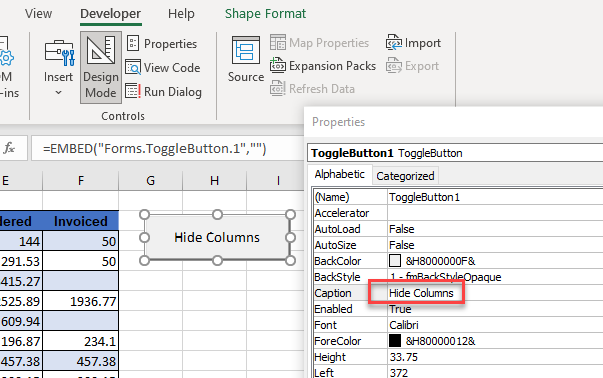
Task: Select column F header
Action: coord(81,180)
